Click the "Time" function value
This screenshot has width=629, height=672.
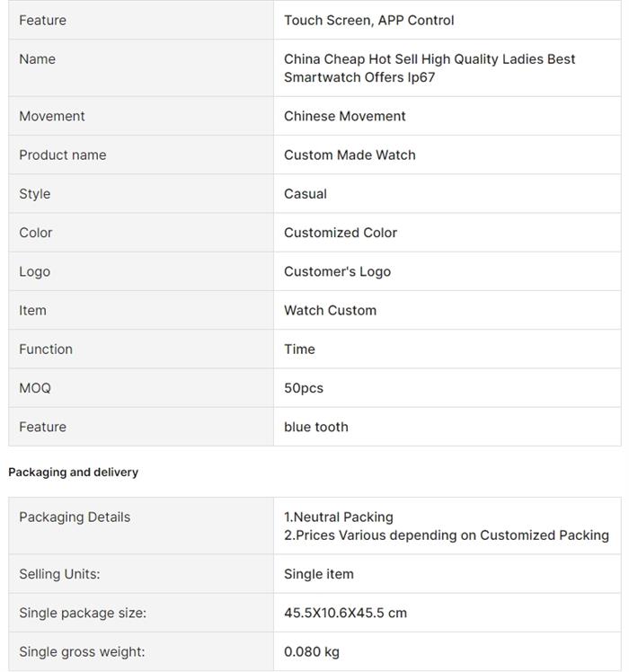tap(299, 349)
